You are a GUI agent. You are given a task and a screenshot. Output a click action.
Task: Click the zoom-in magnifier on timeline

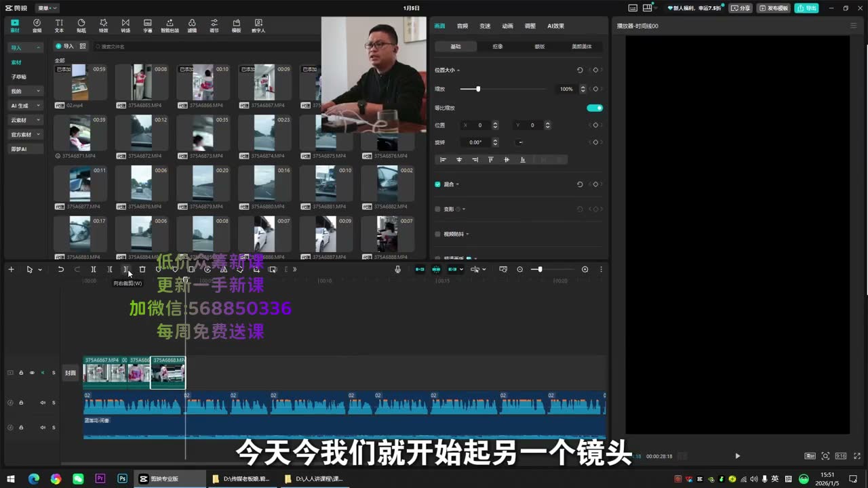pyautogui.click(x=585, y=269)
